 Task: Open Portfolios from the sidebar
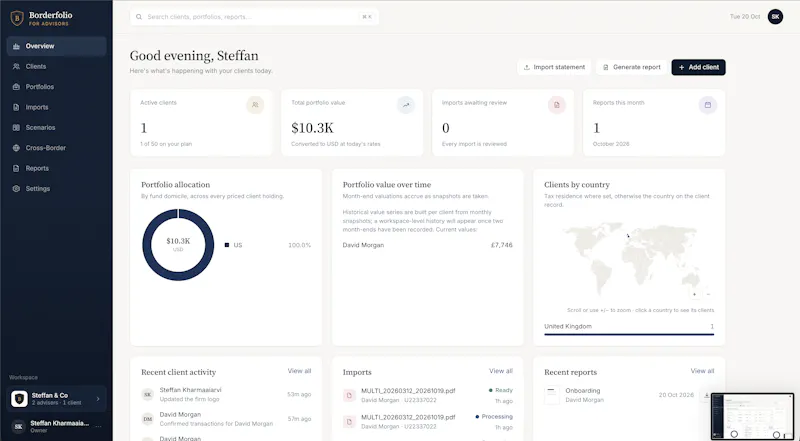pyautogui.click(x=56, y=87)
